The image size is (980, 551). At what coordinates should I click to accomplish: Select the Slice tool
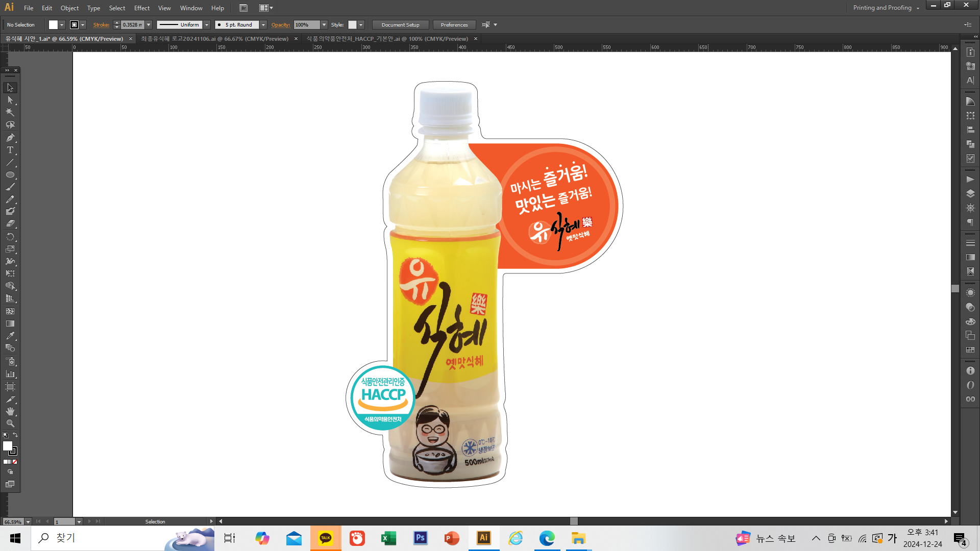10,399
